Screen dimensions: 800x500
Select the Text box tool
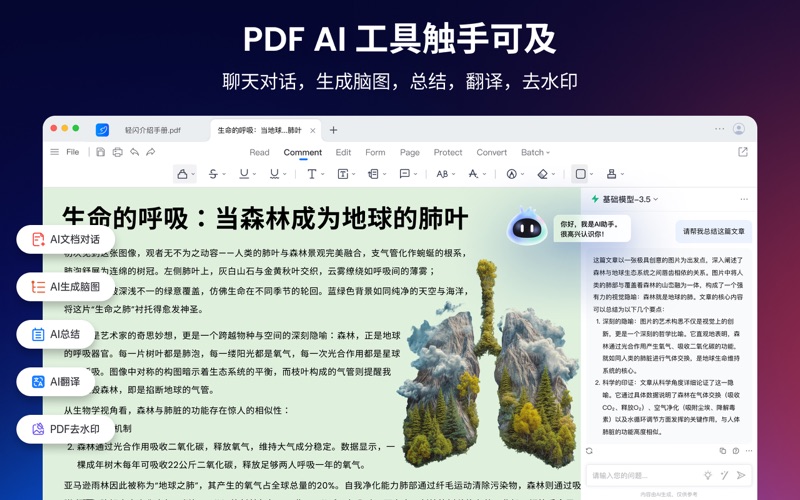343,174
